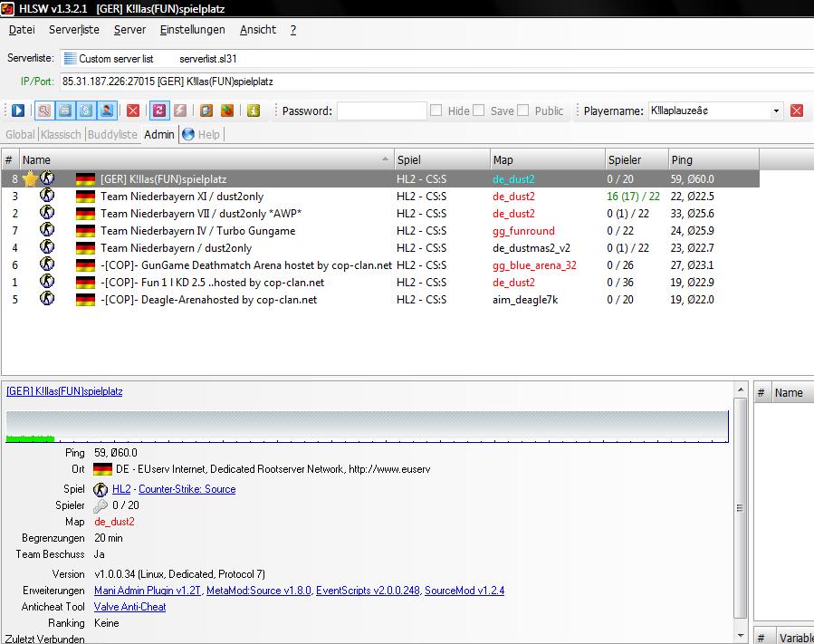Click the lightning bolt toolbar icon
814x644 pixels.
coord(181,111)
